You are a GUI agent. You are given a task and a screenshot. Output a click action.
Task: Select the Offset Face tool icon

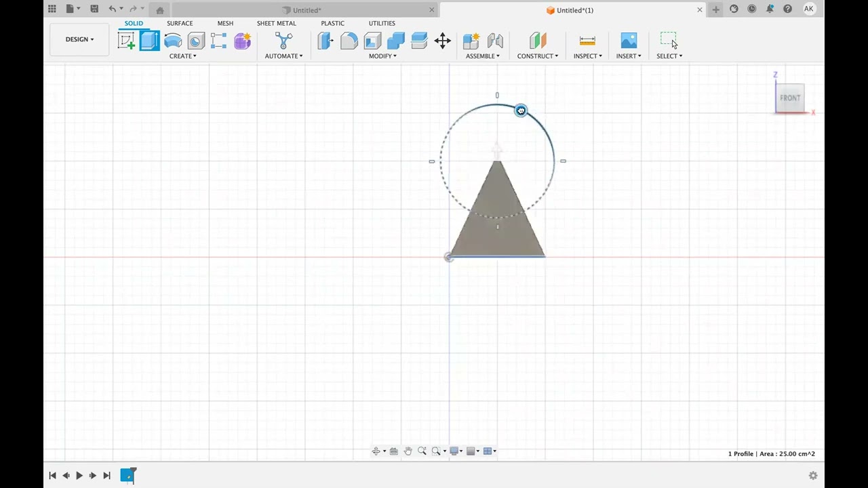[419, 41]
